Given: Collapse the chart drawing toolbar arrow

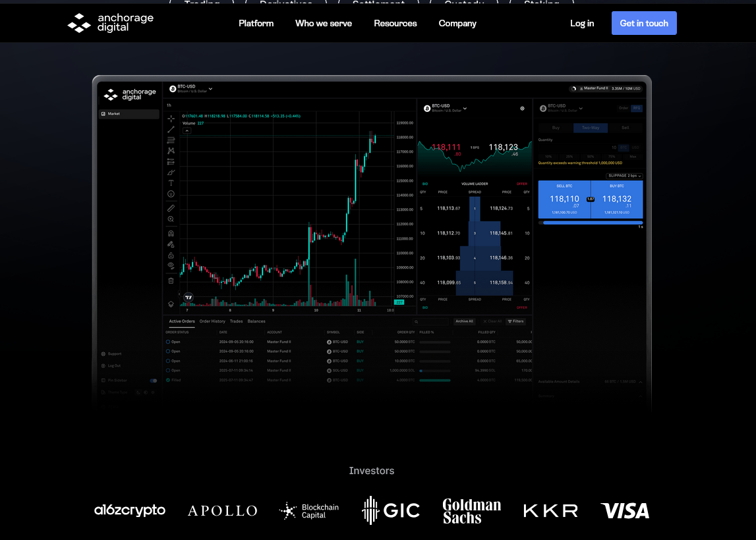Looking at the screenshot, I should click(179, 294).
